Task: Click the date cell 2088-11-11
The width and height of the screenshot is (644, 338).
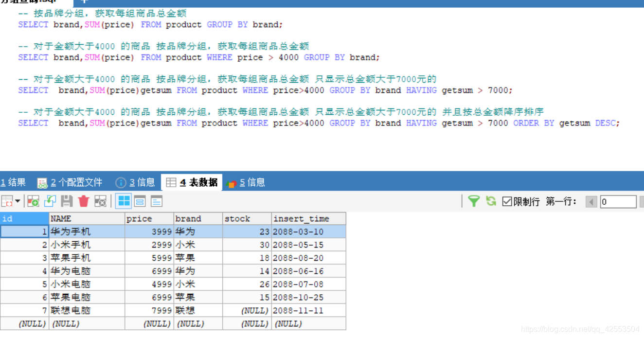Action: (309, 311)
